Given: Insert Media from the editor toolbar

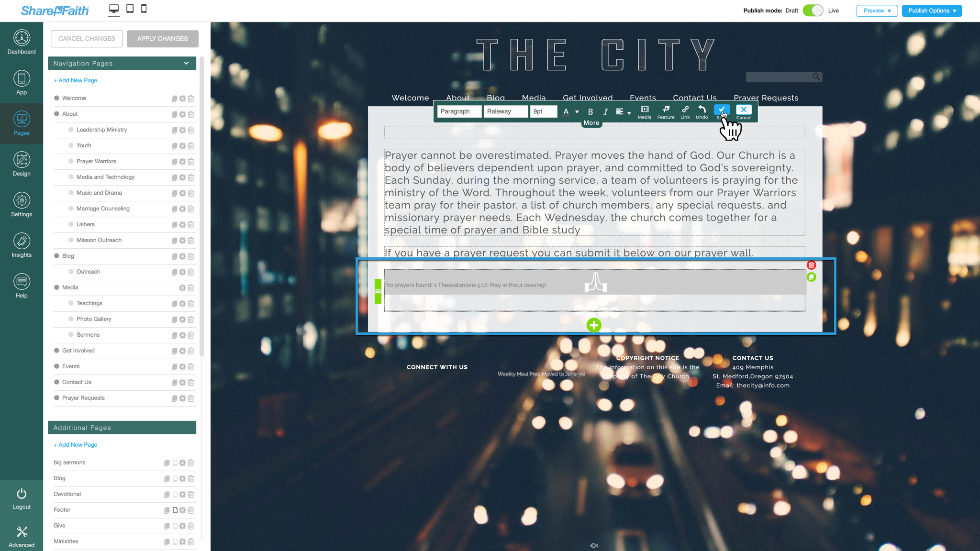Looking at the screenshot, I should 645,112.
